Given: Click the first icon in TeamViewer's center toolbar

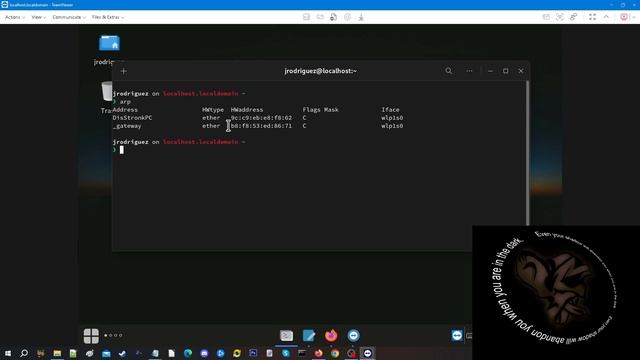Looking at the screenshot, I should tap(307, 17).
